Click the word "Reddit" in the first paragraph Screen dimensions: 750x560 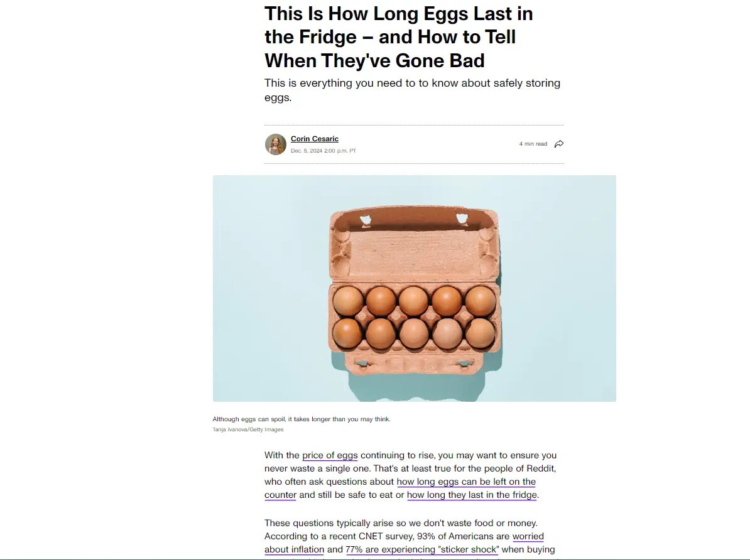(541, 469)
